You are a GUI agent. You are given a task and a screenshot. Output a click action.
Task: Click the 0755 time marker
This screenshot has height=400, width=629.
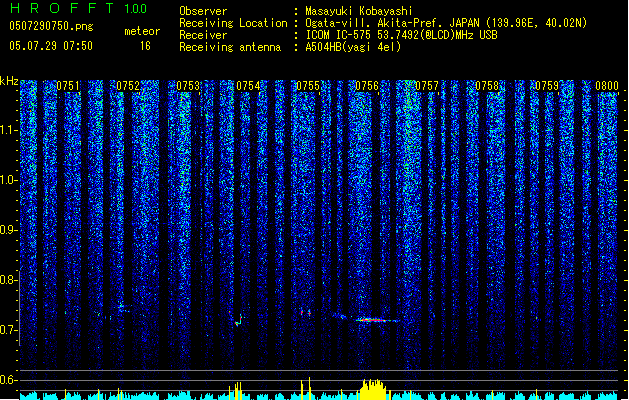click(x=308, y=86)
